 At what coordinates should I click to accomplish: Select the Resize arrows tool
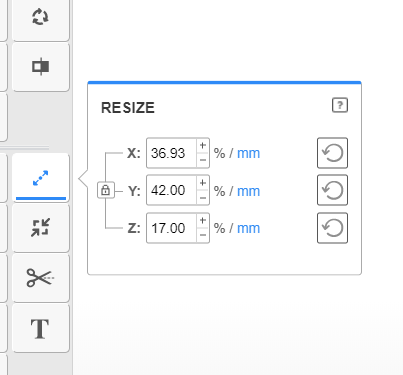(x=41, y=178)
